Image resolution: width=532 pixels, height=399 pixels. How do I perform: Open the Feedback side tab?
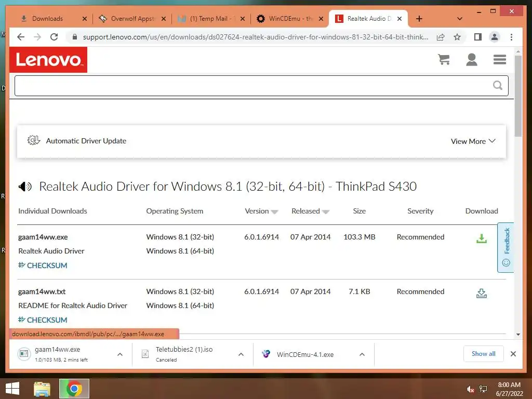pyautogui.click(x=506, y=247)
